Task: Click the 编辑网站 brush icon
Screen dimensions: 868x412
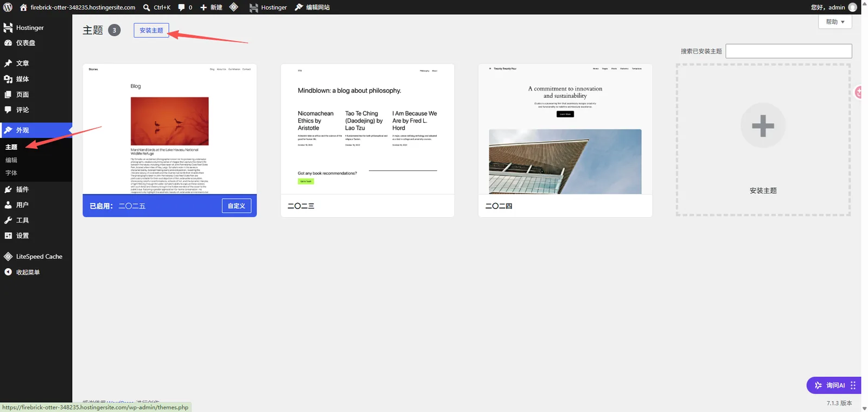Action: click(x=299, y=7)
